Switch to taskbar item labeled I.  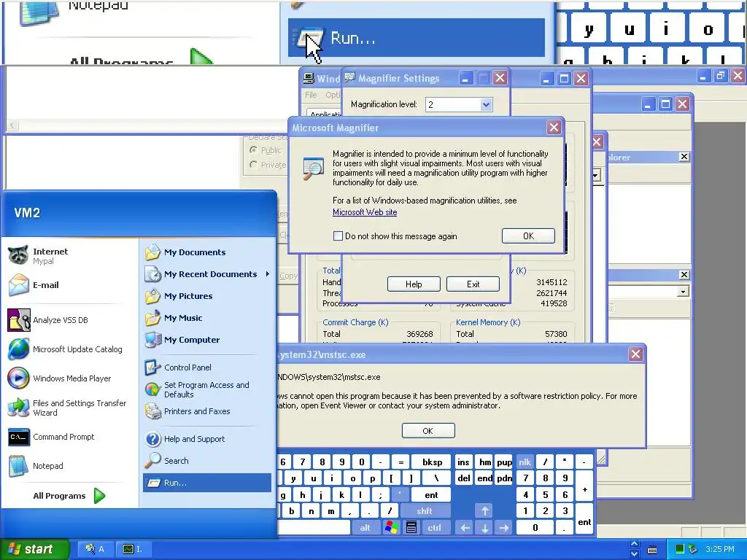pyautogui.click(x=133, y=549)
